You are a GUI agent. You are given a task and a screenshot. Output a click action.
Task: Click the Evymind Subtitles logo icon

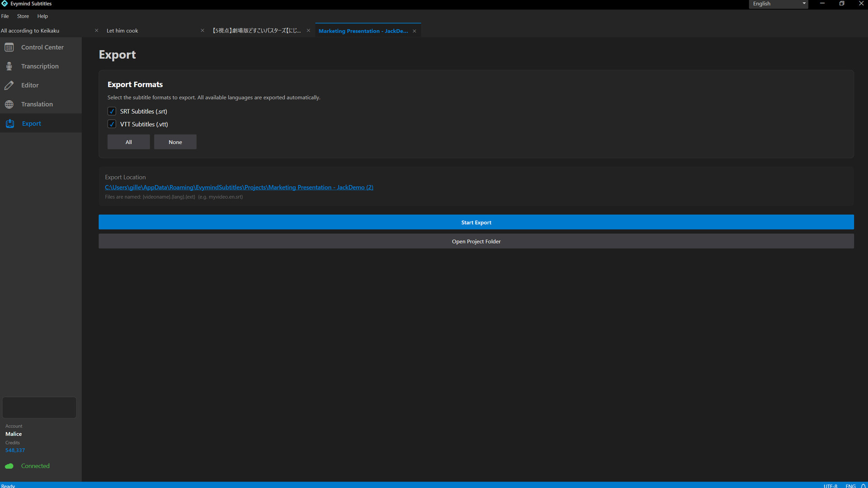pos(5,4)
